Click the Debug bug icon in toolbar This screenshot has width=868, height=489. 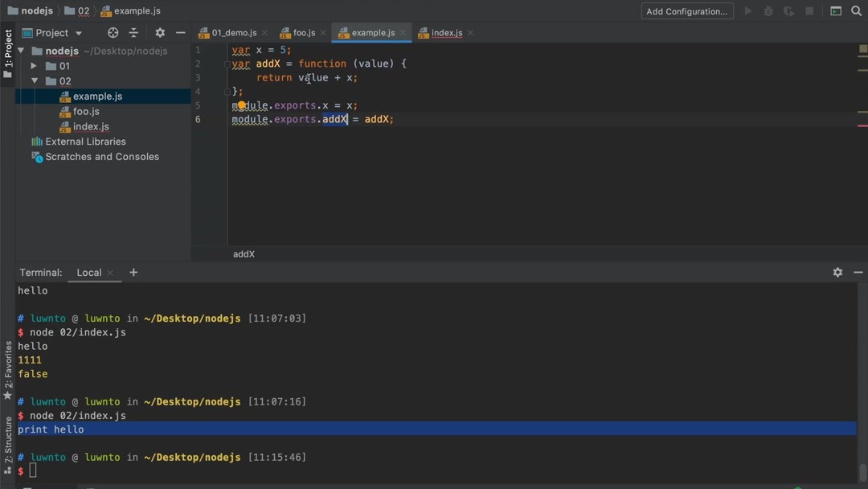pos(768,11)
